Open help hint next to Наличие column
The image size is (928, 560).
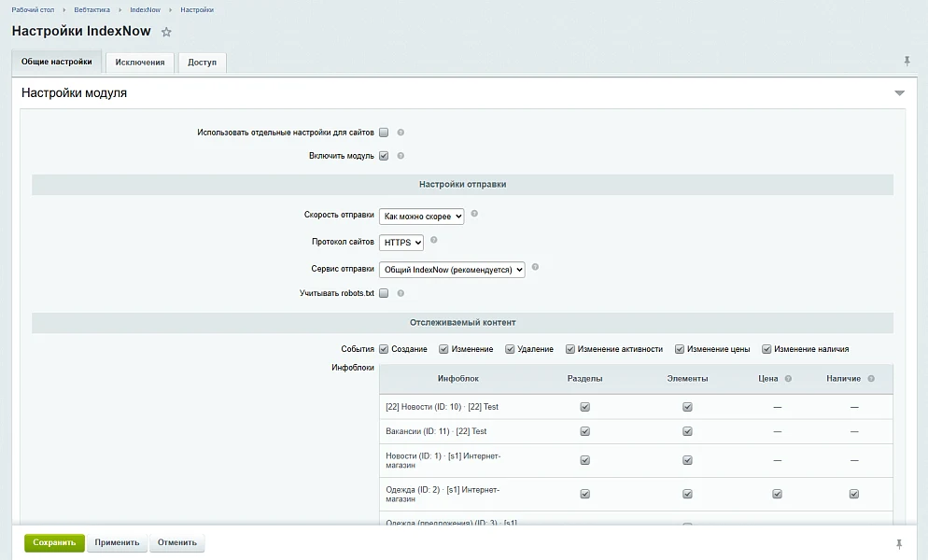871,379
